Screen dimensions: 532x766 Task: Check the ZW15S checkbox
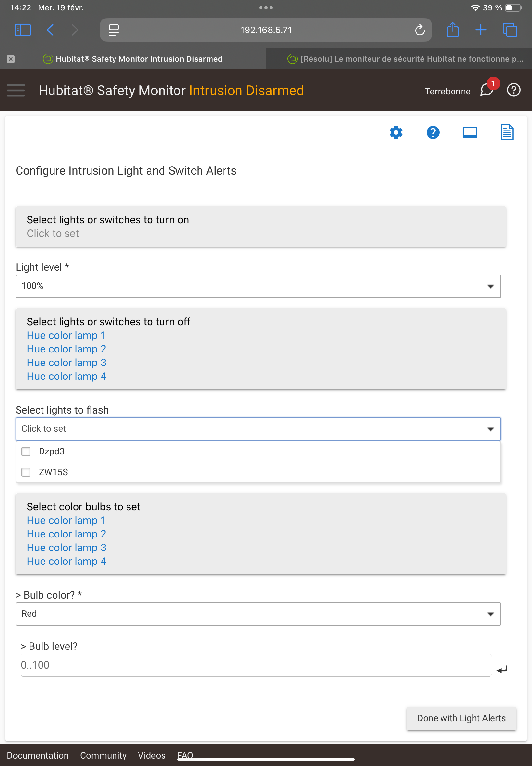[26, 472]
